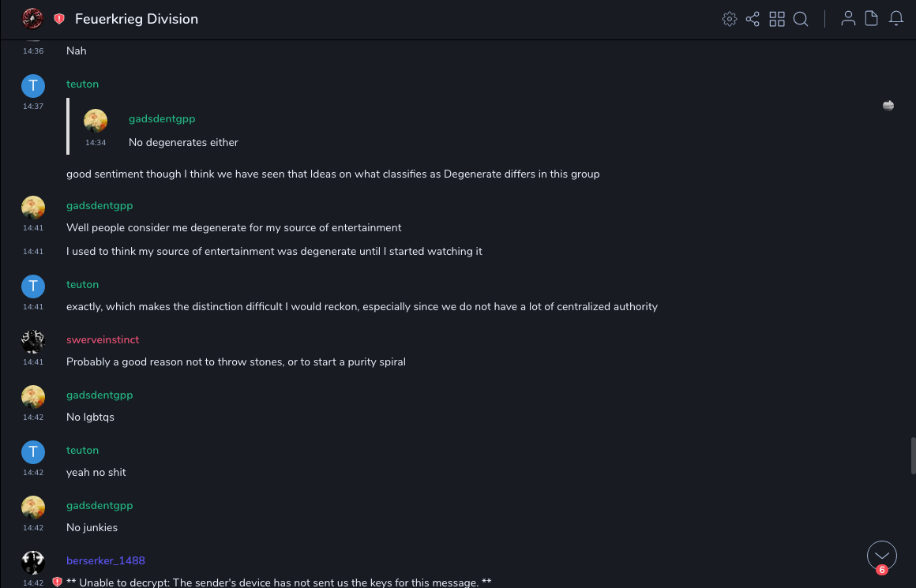Click the Feuerkrieg Division room title

(137, 19)
